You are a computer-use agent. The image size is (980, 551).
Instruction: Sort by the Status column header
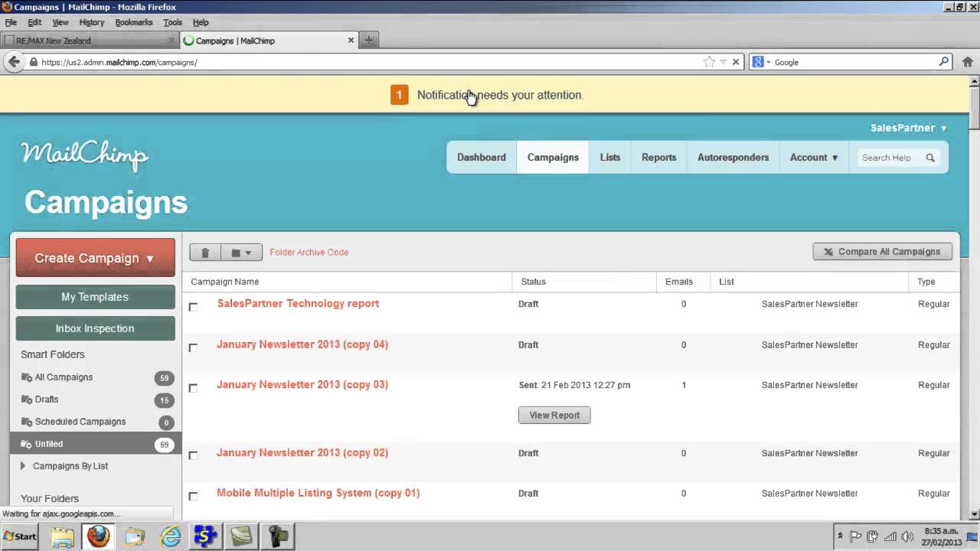tap(534, 282)
